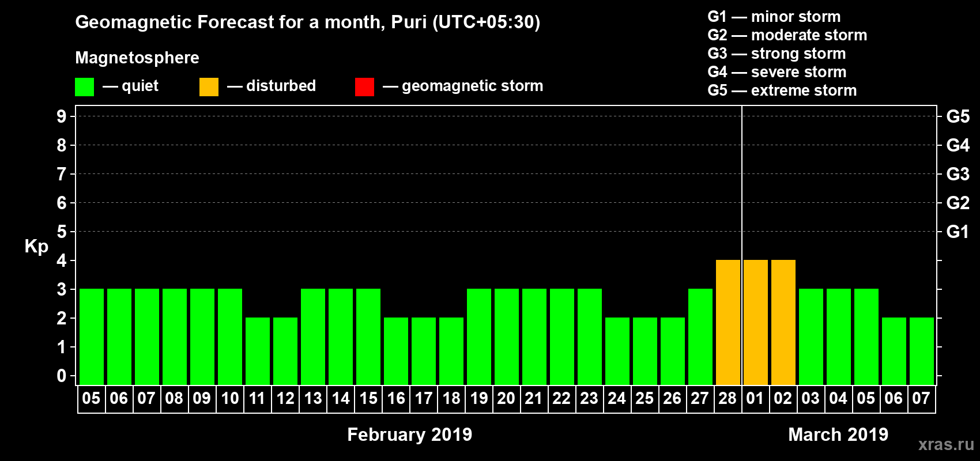980x461 pixels.
Task: Click the date label 22 on axis
Action: pos(561,398)
